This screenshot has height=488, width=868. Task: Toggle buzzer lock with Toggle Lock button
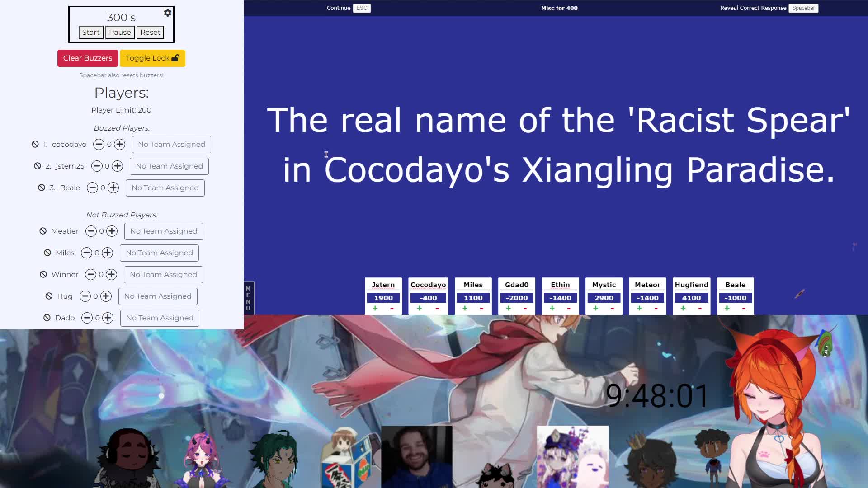pos(152,58)
